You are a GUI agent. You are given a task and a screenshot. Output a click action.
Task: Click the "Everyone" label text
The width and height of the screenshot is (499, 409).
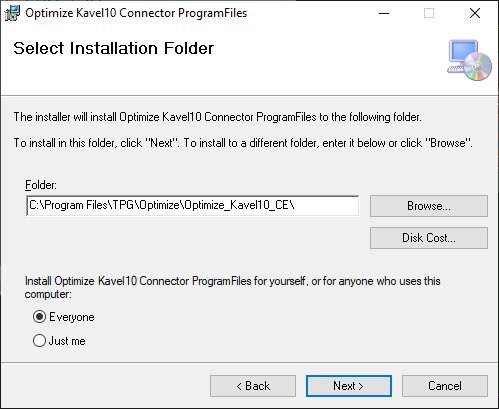pyautogui.click(x=72, y=317)
